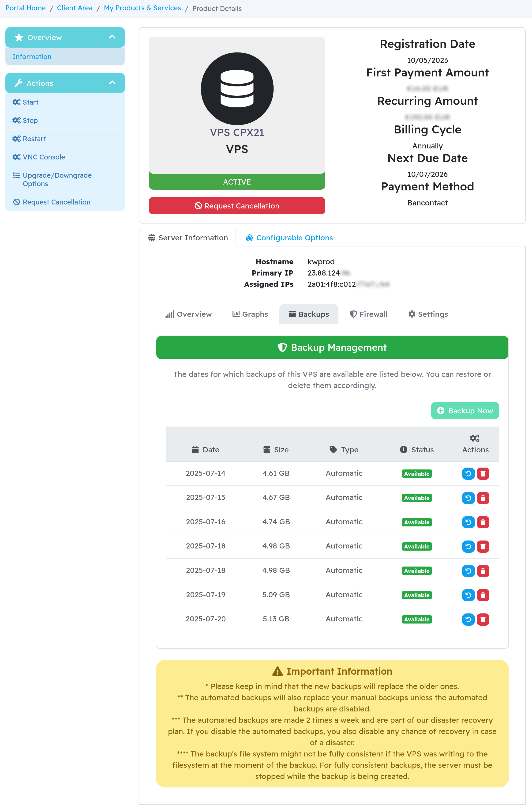Launch the VNC Console
Screen dimensions: 532x809
click(65, 157)
